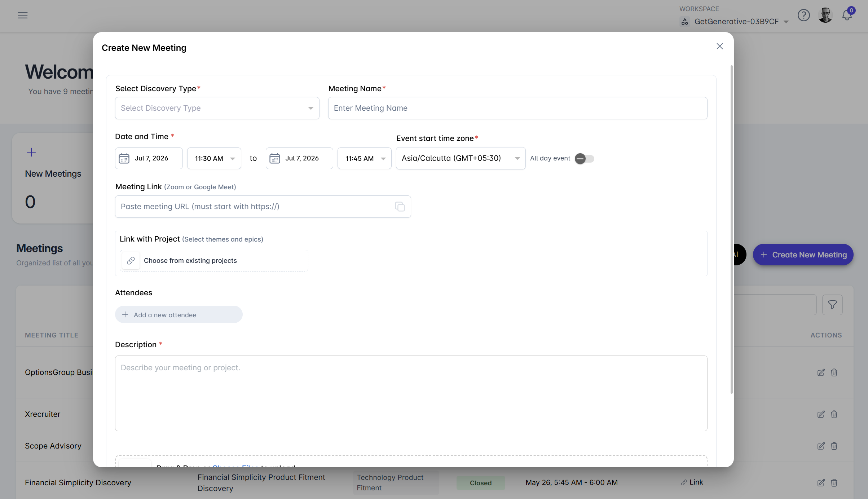Image resolution: width=868 pixels, height=499 pixels.
Task: Click the May 26, 5:45 AM time cell
Action: point(572,482)
